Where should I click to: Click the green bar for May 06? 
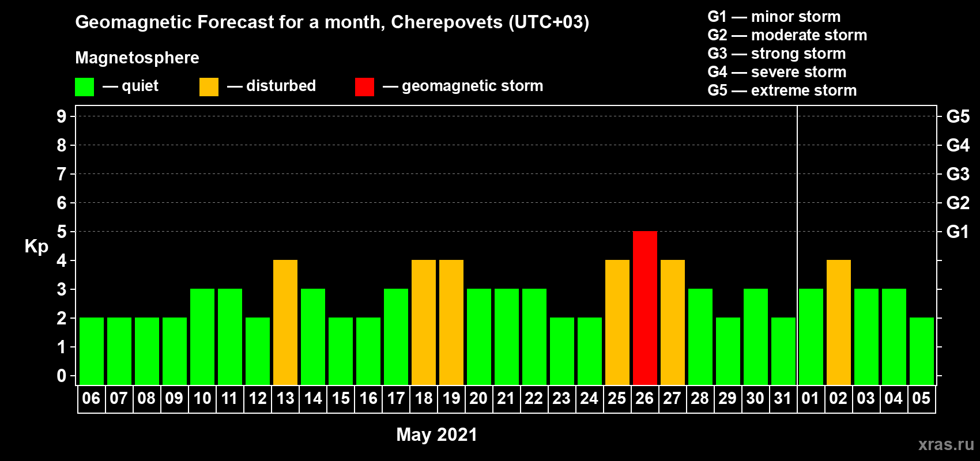(x=92, y=352)
